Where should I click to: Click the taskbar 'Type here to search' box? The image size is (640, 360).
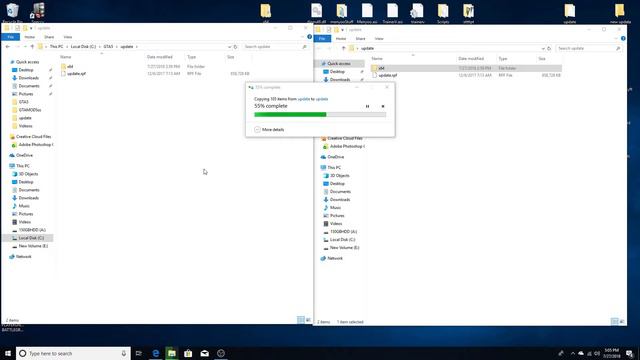click(x=73, y=353)
